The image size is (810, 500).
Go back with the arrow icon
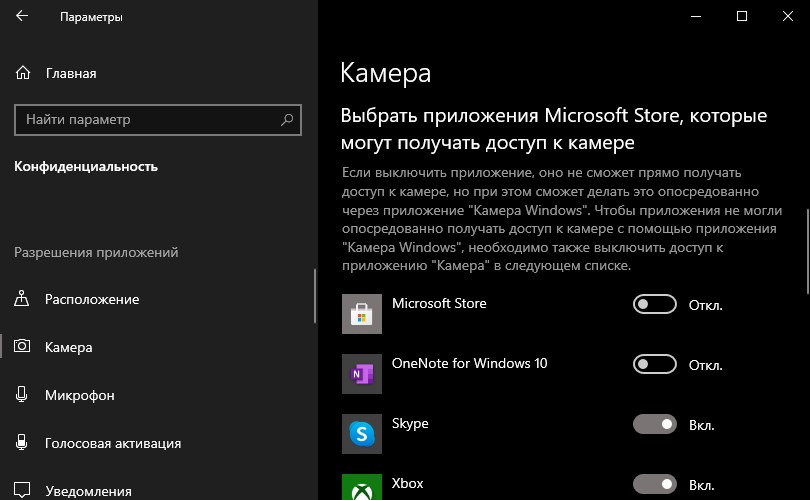pyautogui.click(x=22, y=16)
